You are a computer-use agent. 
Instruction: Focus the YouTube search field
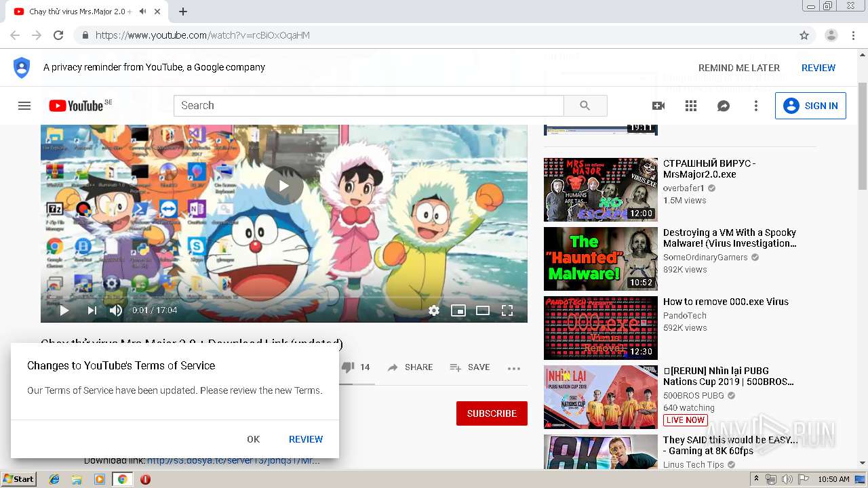(369, 106)
